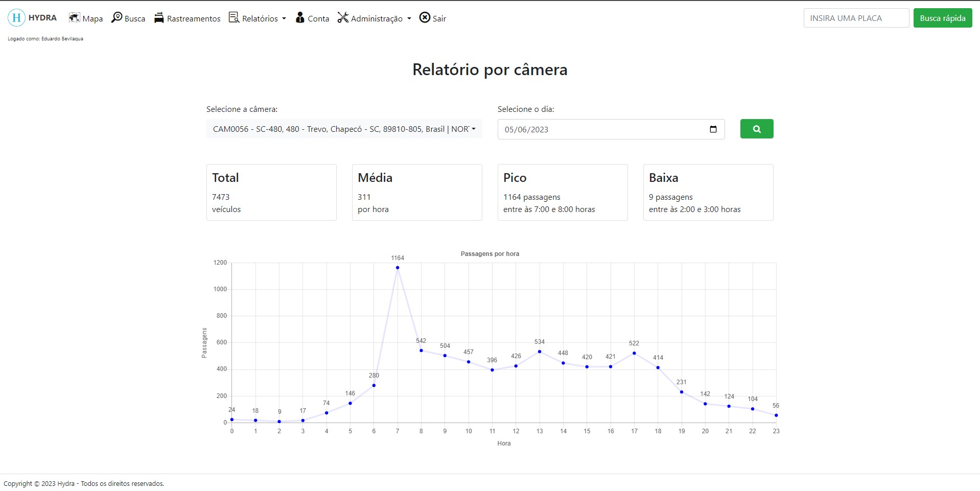The height and width of the screenshot is (491, 980).
Task: Click the data point labeled 56
Action: (x=776, y=415)
